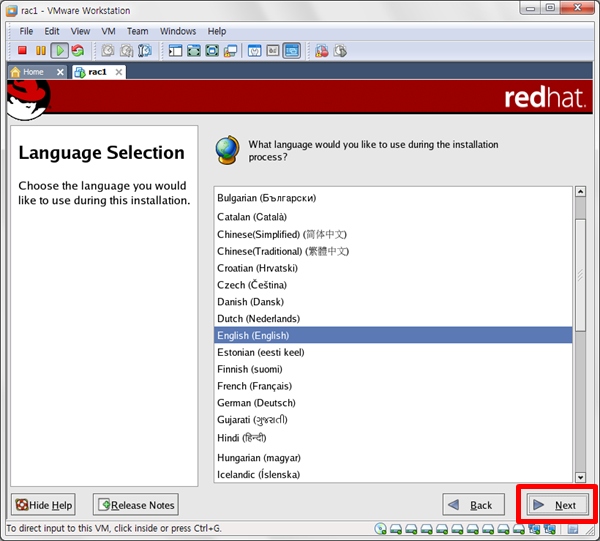600x541 pixels.
Task: Click the house icon on the Home tab
Action: (x=15, y=72)
